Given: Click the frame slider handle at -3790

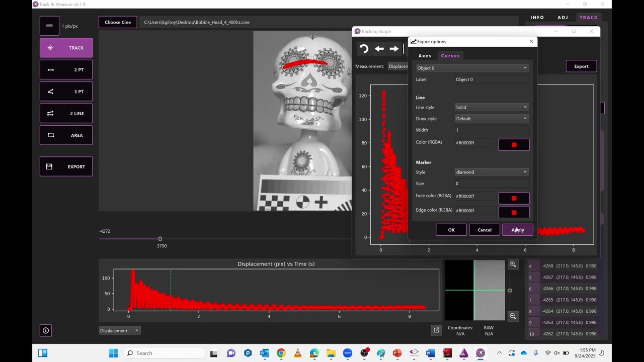Looking at the screenshot, I should pos(160,239).
